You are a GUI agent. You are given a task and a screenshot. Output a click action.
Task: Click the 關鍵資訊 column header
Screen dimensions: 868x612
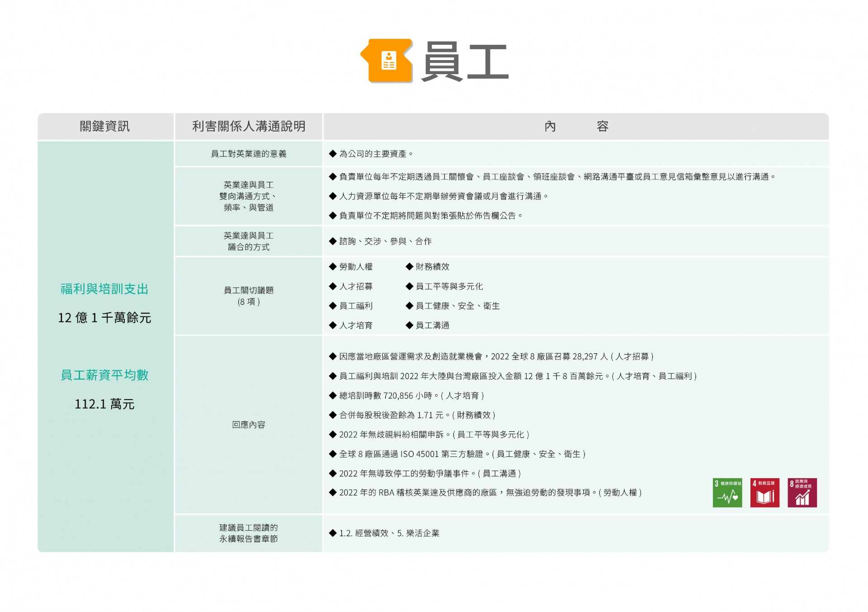tap(105, 126)
